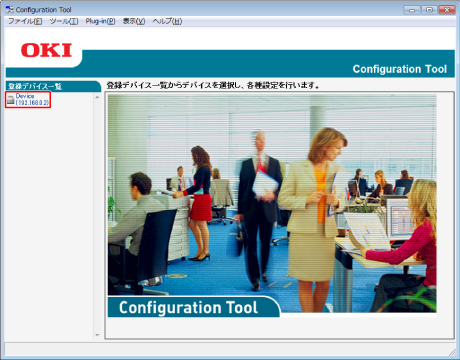The height and width of the screenshot is (360, 460).
Task: Click the 登録デバイス一覧 panel header
Action: [53, 86]
